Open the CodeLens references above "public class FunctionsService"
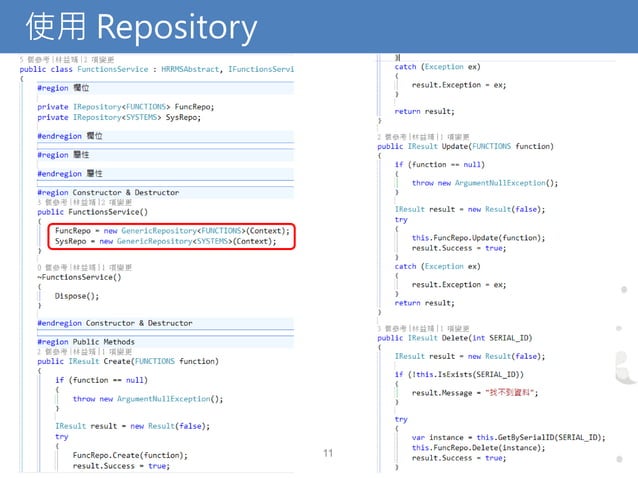Viewport: 638px width, 478px height. [x=67, y=60]
